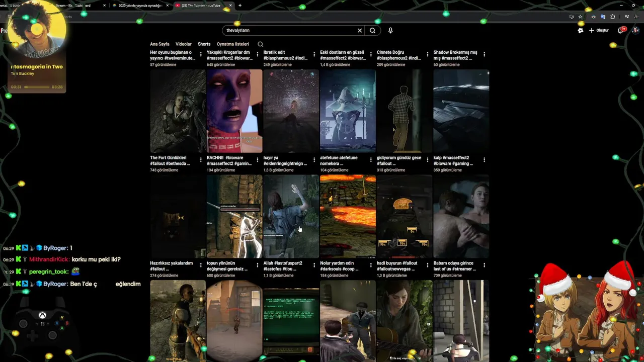Open more options for Nolur yardım edin short

click(371, 265)
